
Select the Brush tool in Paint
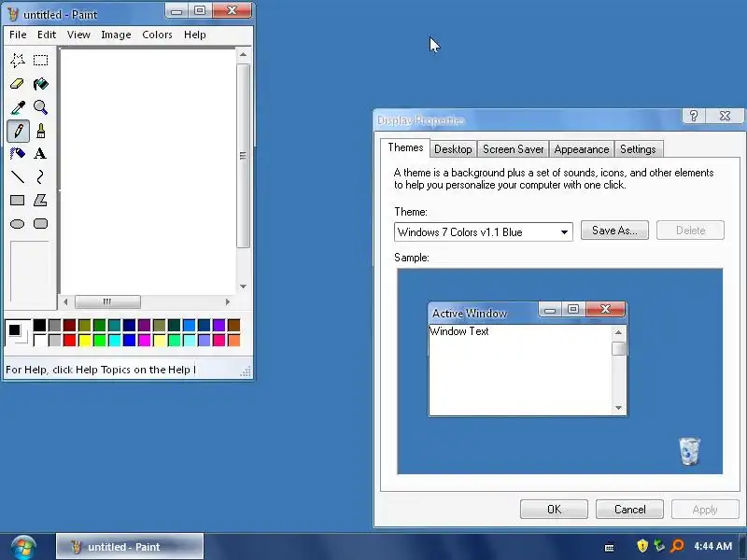pyautogui.click(x=40, y=131)
